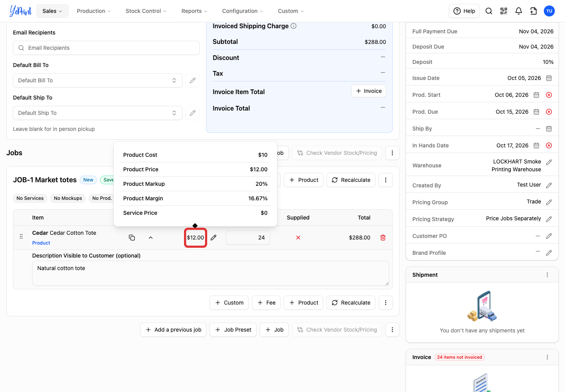
Task: Click the quantity field showing 24
Action: (248, 238)
